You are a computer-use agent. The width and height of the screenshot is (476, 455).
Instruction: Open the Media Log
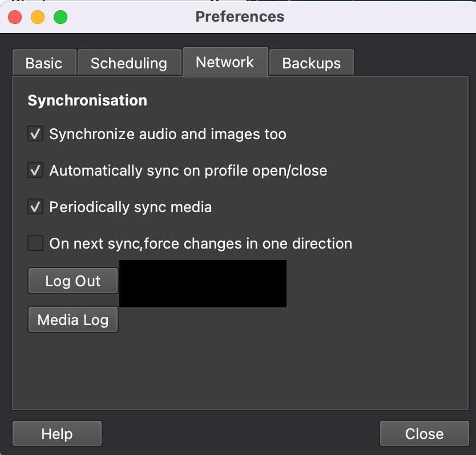[73, 319]
